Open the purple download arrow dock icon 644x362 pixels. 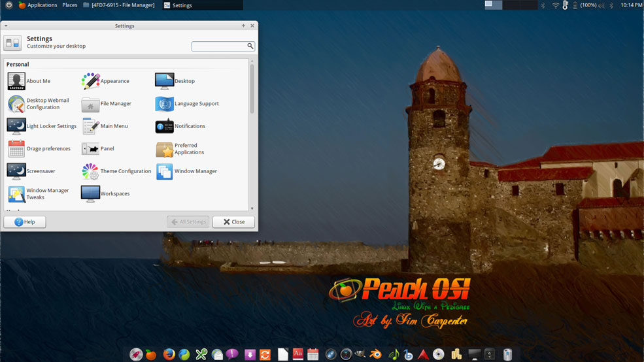pyautogui.click(x=250, y=355)
